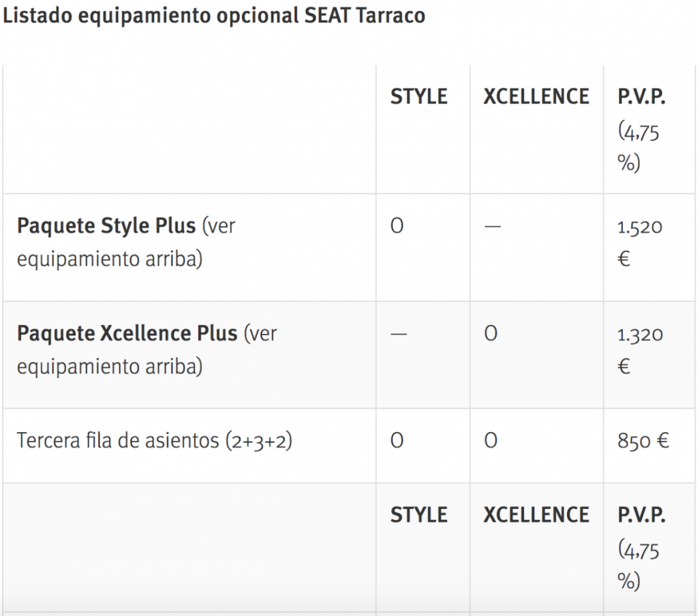Click the second STYLE header near bottom

(x=419, y=514)
